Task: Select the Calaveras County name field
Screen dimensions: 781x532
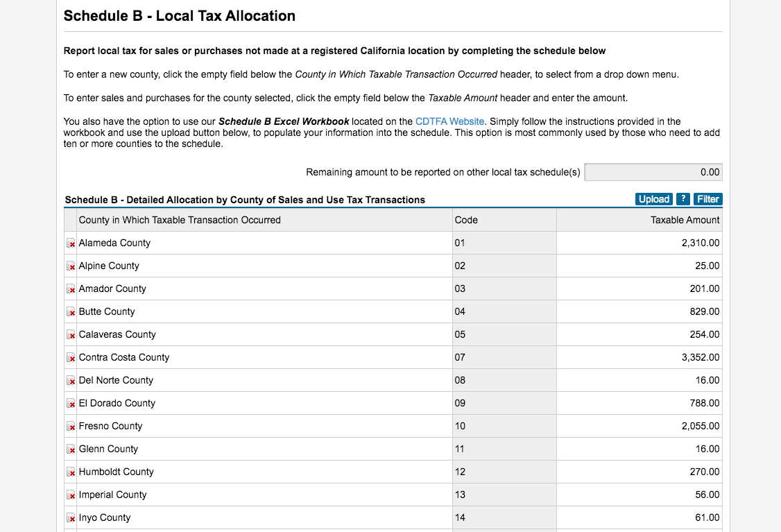Action: coord(264,335)
